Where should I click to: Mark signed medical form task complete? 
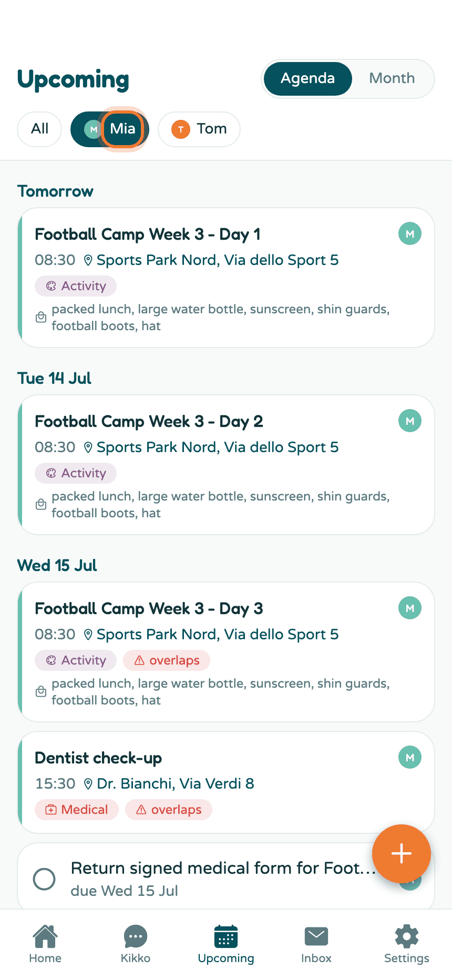(x=44, y=879)
